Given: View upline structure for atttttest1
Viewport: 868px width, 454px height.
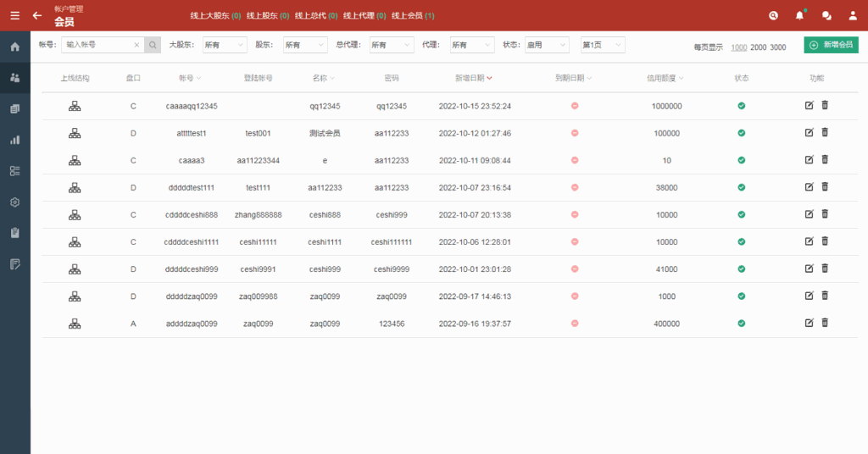Looking at the screenshot, I should click(x=75, y=133).
